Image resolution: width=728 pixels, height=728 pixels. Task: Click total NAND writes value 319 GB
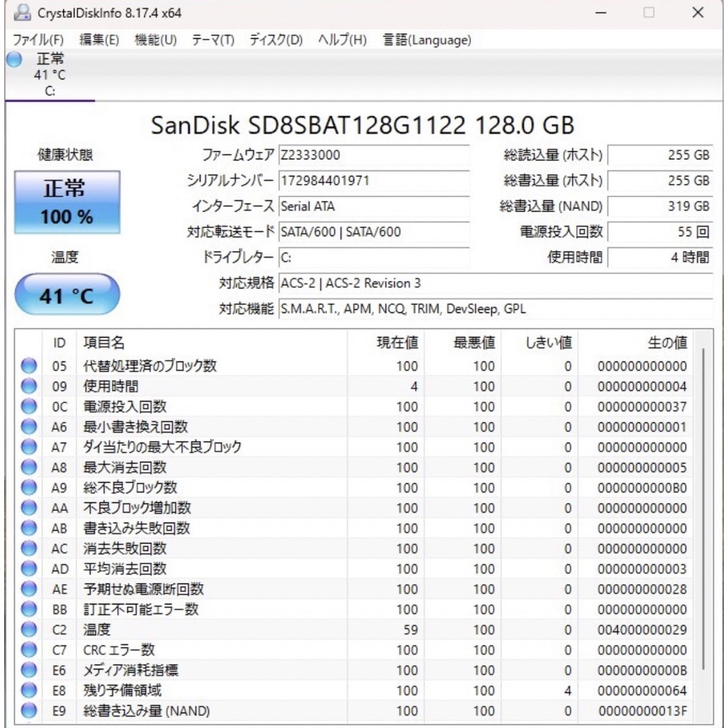click(x=660, y=206)
